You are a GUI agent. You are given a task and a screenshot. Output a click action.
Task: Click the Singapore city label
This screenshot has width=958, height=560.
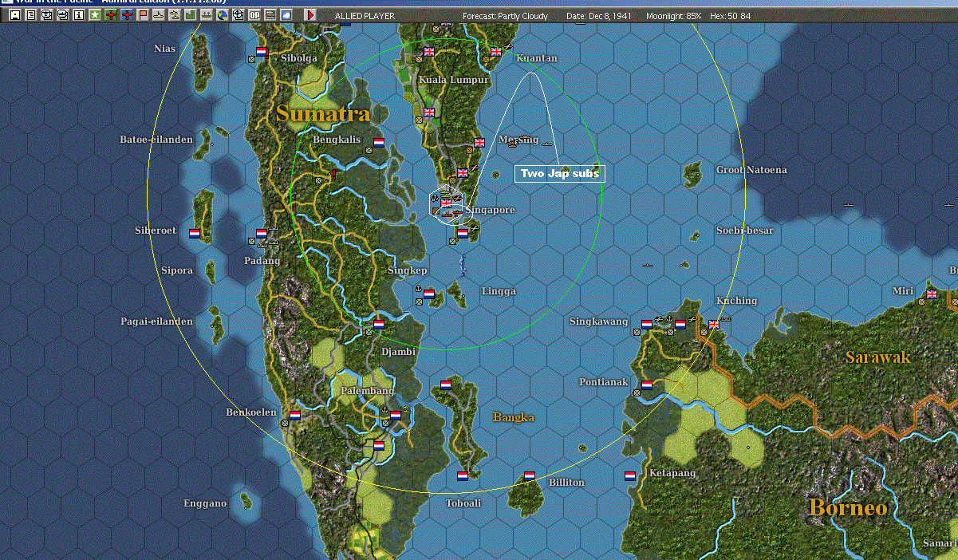pos(491,210)
